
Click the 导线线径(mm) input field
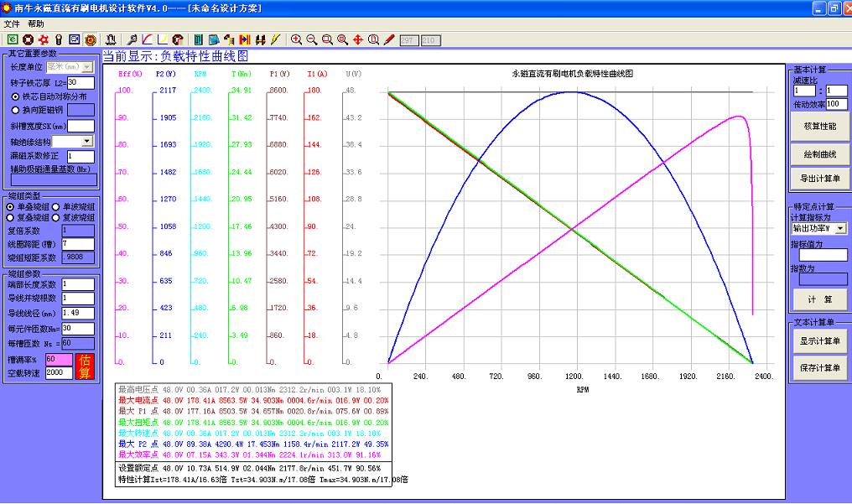pos(78,313)
